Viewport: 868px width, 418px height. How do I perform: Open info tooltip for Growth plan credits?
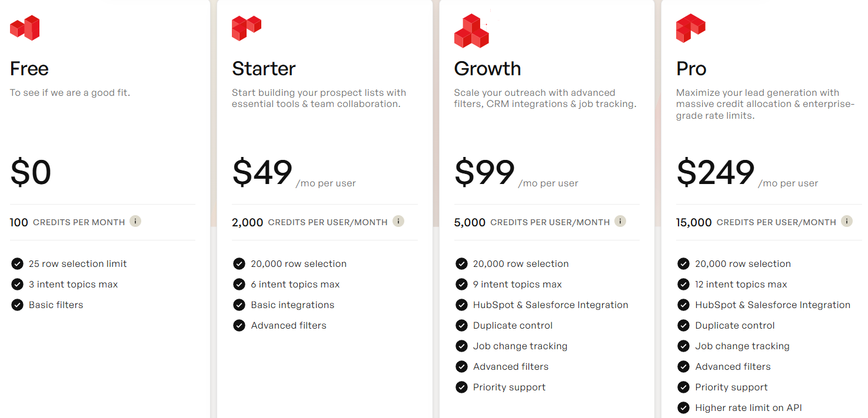point(620,221)
